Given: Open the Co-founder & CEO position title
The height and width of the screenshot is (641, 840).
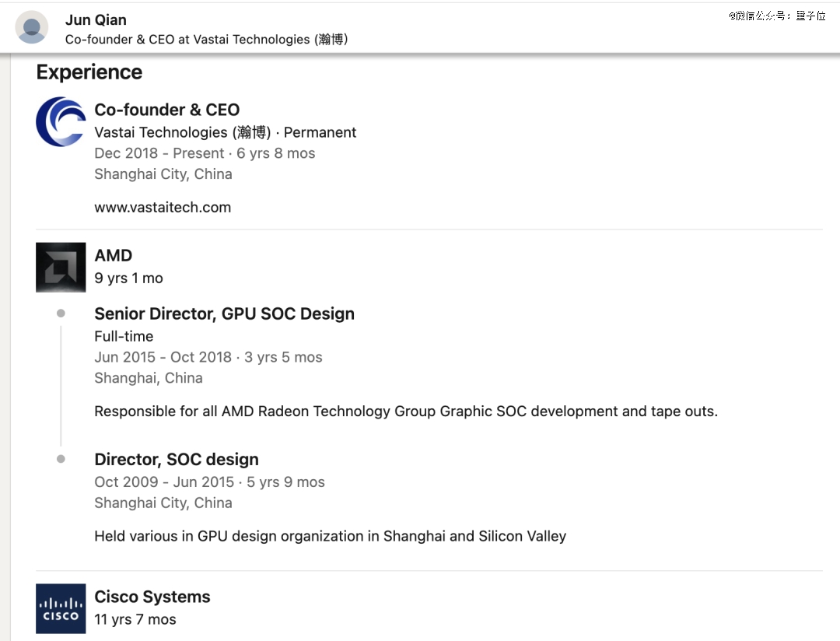Looking at the screenshot, I should [x=166, y=110].
